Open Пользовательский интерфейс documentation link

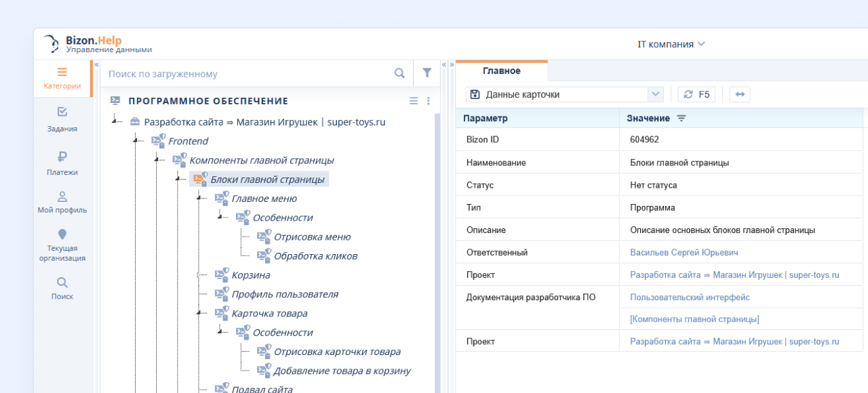pyautogui.click(x=690, y=297)
